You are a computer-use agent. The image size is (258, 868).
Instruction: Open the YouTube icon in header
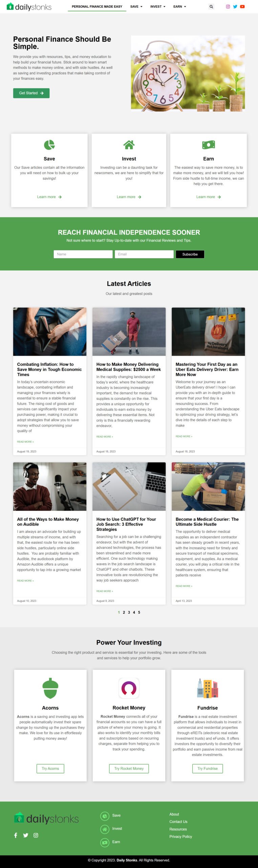242,6
